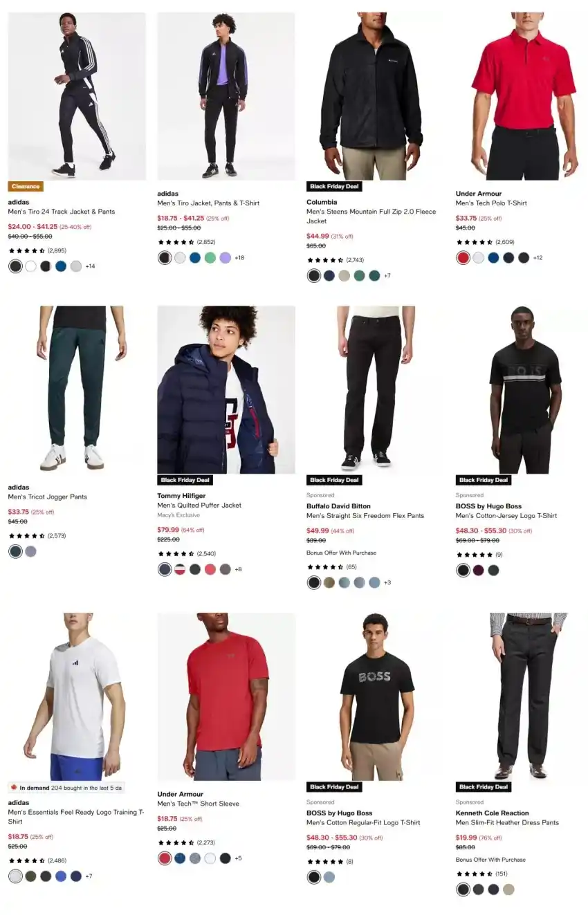This screenshot has height=915, width=588.
Task: Show +8 more colors for Quilted Puffer Jacket
Action: coord(238,569)
